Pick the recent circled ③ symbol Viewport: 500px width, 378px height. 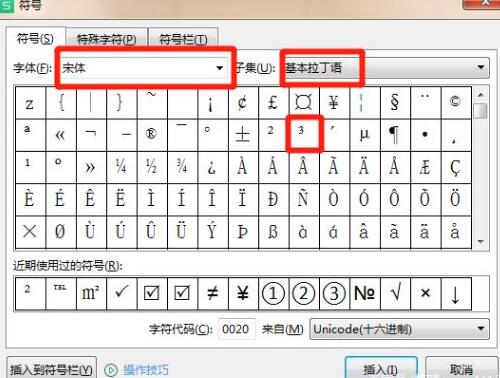(x=335, y=293)
